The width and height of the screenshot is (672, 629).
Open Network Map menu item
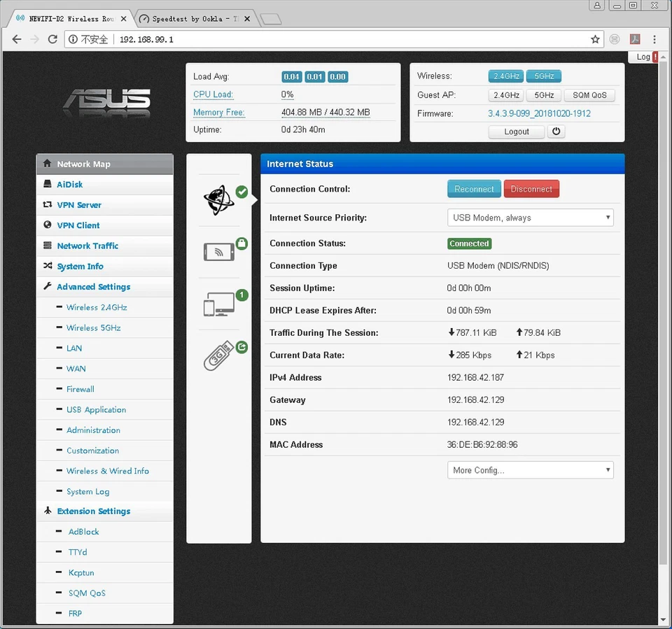105,164
